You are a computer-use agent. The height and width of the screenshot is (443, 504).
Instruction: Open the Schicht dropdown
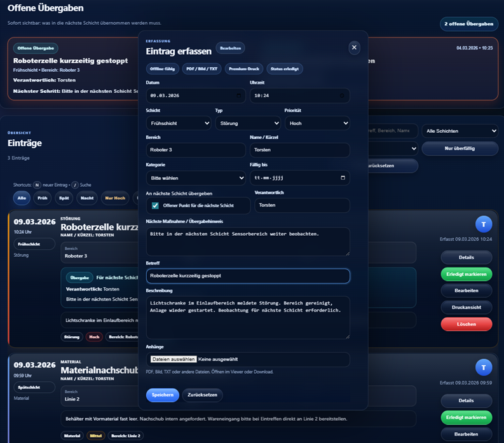point(178,123)
